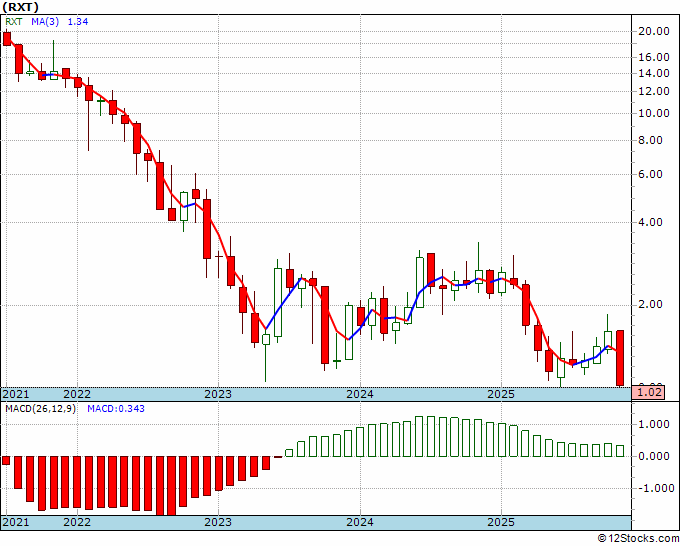Click 2025 on the MACD time axis
Screen dimensions: 680x546
coord(501,521)
